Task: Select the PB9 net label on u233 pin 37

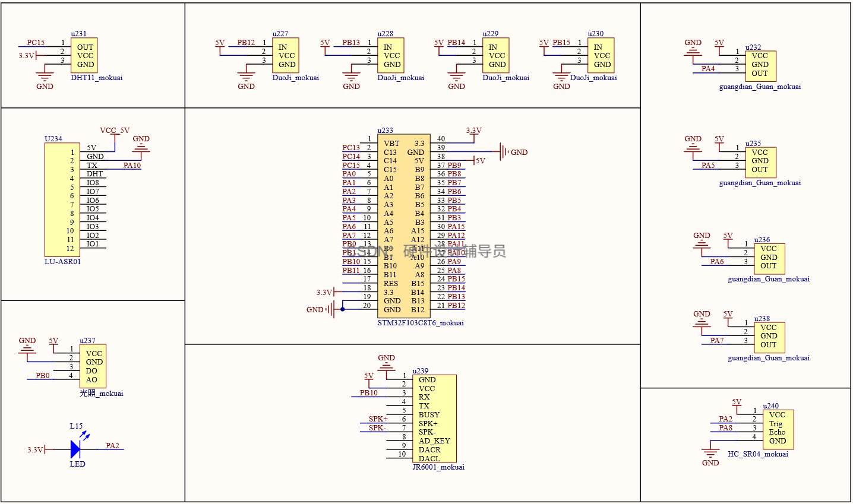Action: (x=454, y=166)
